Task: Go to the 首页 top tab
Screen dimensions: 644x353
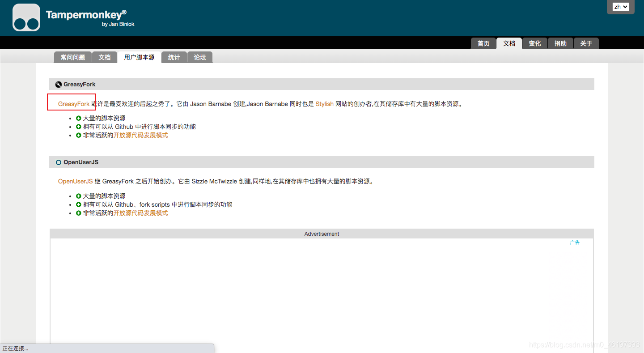Action: [483, 43]
